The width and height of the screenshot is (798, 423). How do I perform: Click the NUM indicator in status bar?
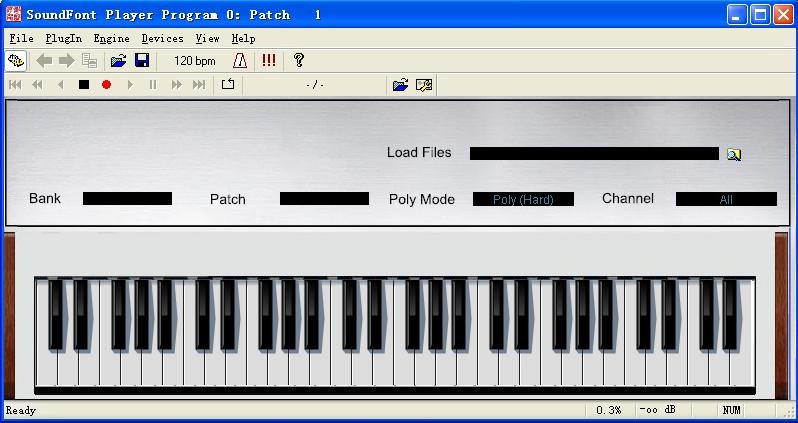[732, 410]
